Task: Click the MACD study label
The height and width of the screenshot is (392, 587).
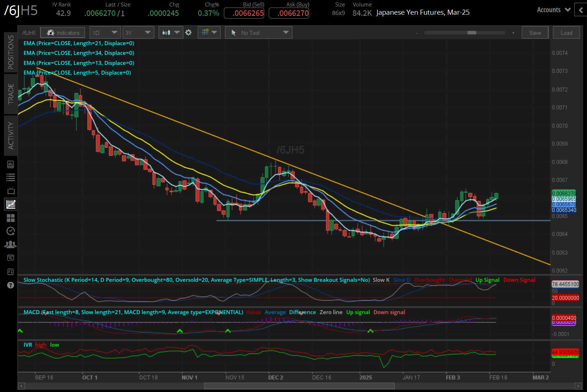Action: (x=133, y=312)
